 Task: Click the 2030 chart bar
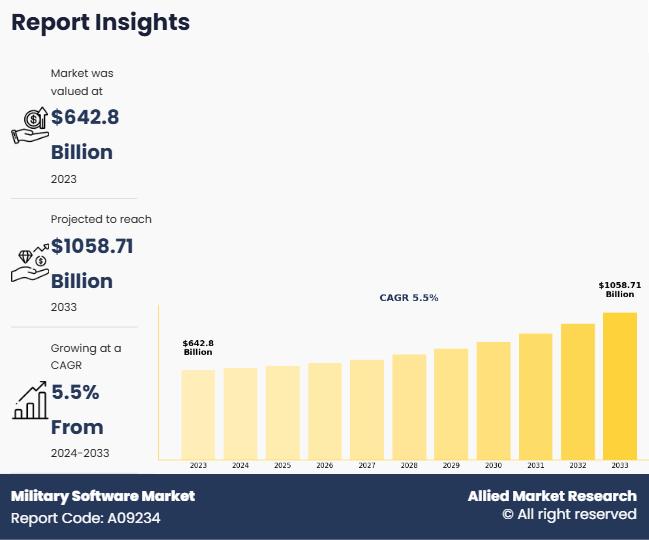(493, 400)
